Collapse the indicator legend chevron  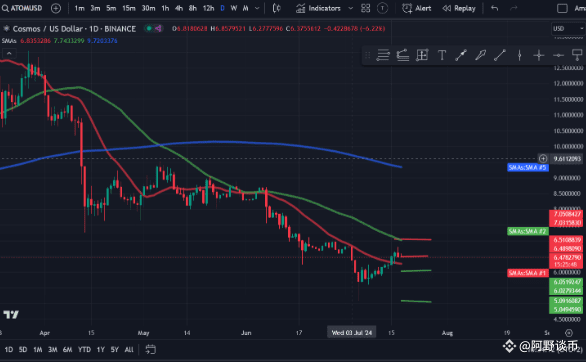[x=9, y=53]
